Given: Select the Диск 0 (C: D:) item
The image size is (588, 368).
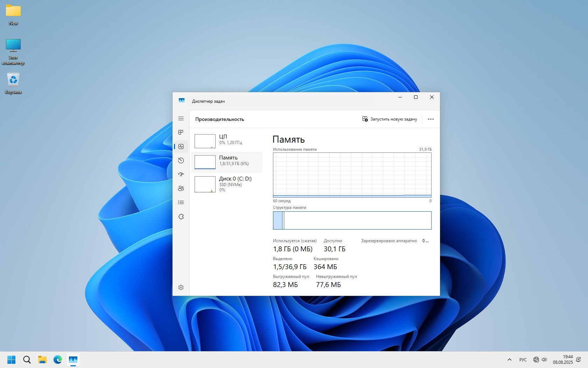Looking at the screenshot, I should [x=227, y=184].
